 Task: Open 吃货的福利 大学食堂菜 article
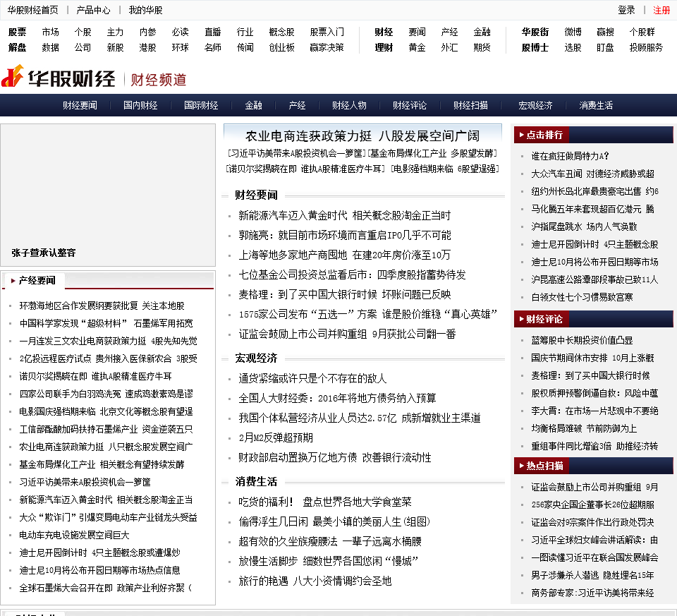(x=324, y=502)
